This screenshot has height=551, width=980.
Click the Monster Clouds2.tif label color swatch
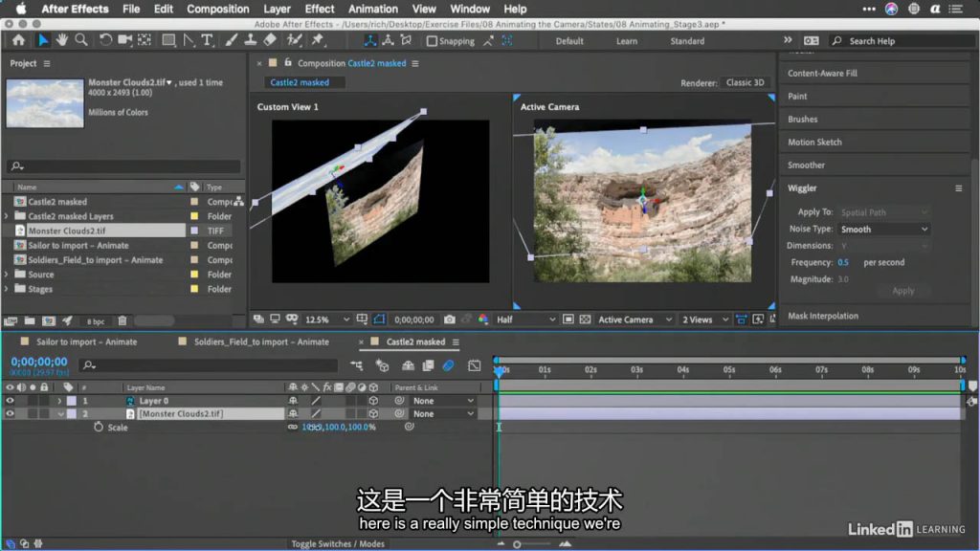click(72, 413)
